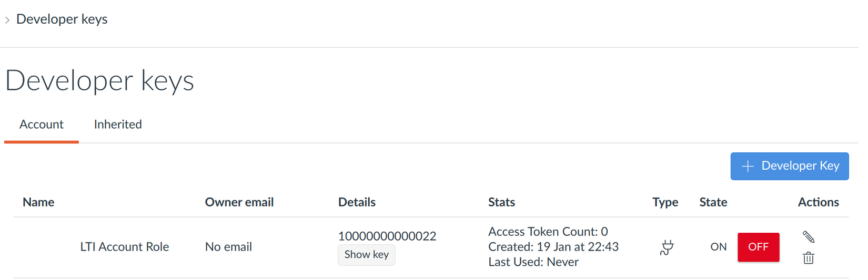Click the Owner email column header
The height and width of the screenshot is (280, 868).
[239, 202]
